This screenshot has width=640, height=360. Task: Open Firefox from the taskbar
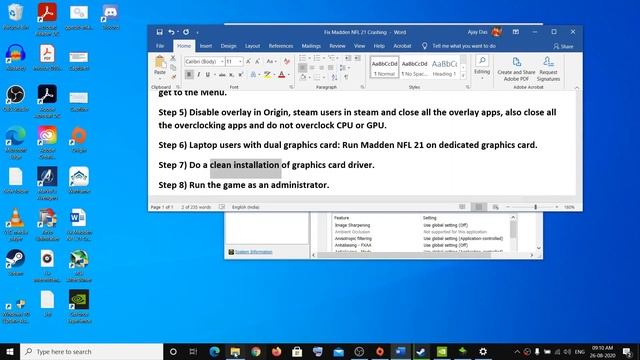pyautogui.click(x=277, y=351)
